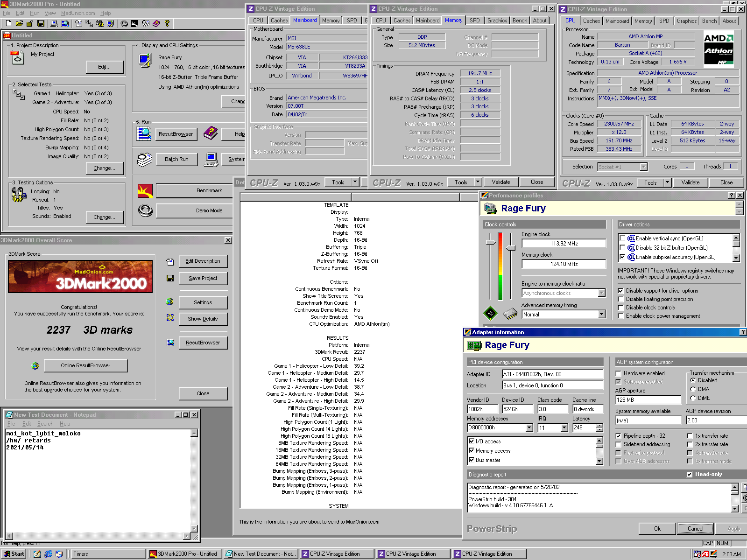This screenshot has height=560, width=747.
Task: Click Batch run stack icon in toolbar
Action: 146,23
